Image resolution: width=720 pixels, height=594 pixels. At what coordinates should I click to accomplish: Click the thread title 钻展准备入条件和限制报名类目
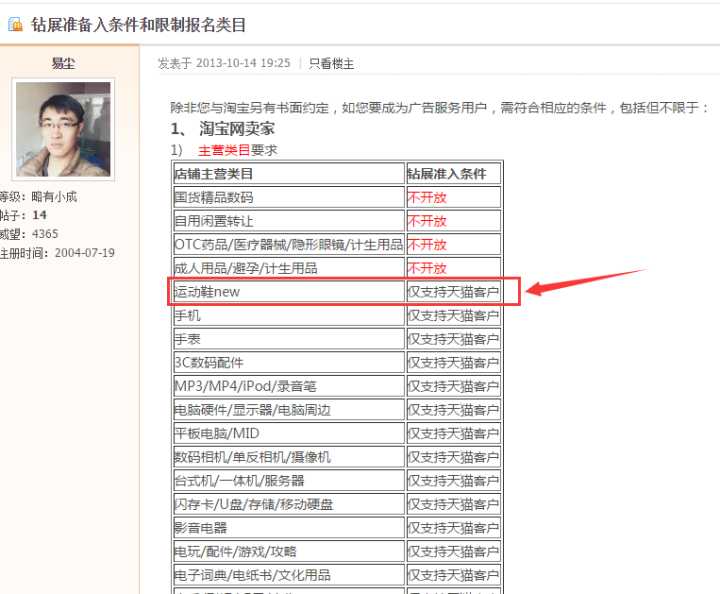pos(138,25)
